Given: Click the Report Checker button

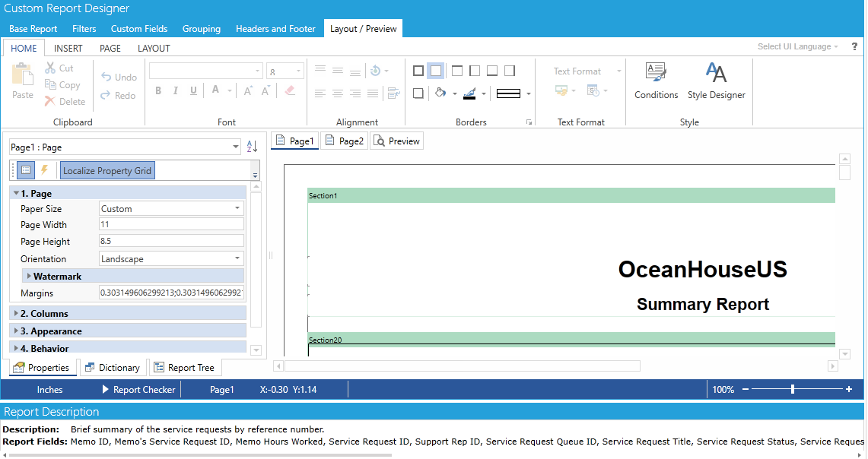Looking at the screenshot, I should (x=138, y=389).
